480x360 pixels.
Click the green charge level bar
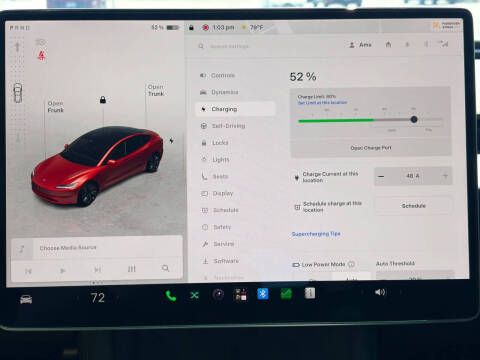(x=336, y=121)
